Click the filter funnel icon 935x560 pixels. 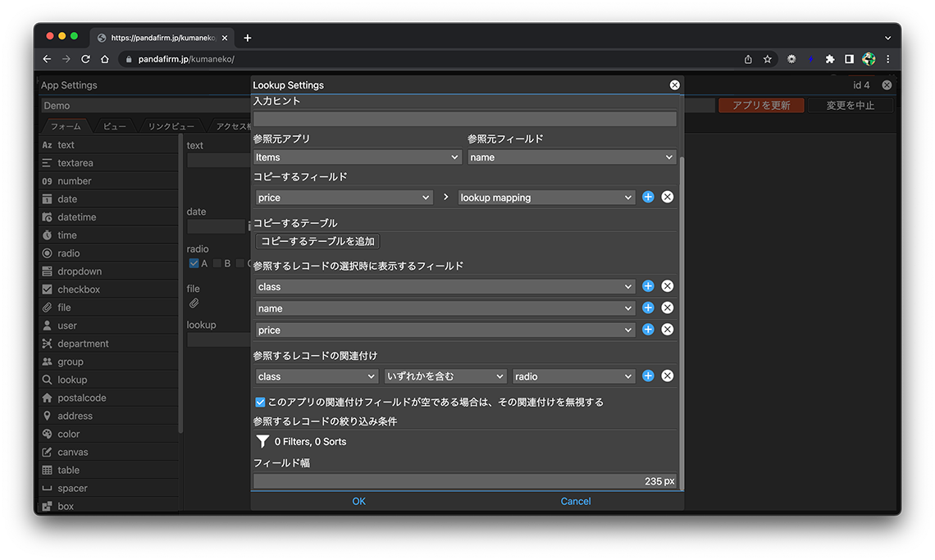click(262, 441)
